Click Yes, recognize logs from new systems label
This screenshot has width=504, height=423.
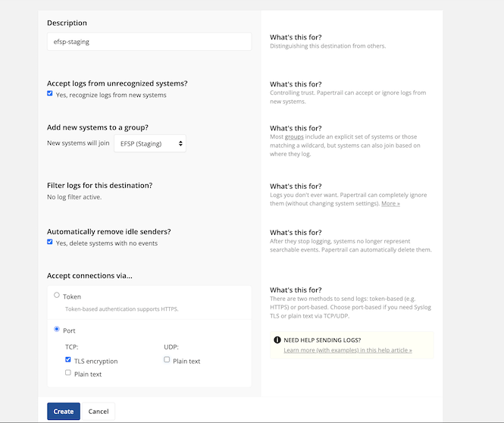pos(111,96)
